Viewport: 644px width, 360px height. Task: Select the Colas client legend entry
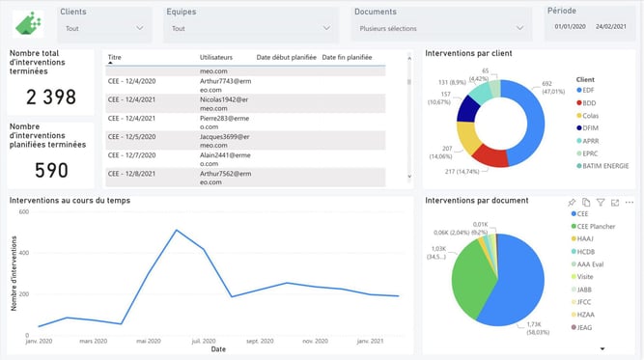point(587,116)
